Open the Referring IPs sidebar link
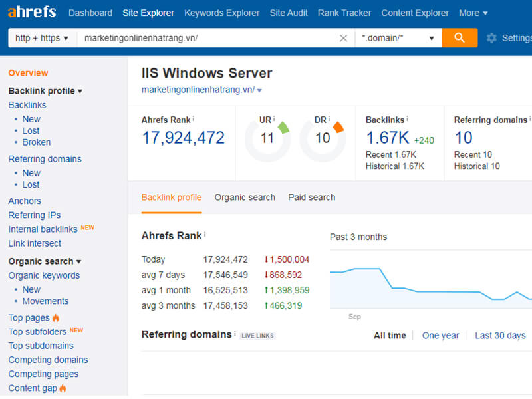532x399 pixels. [35, 215]
